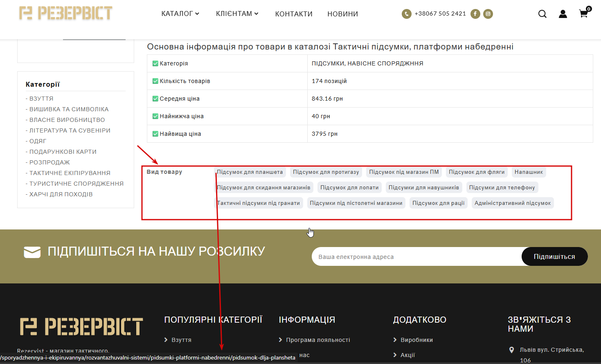Screen dimensions: 601x364
Task: Click the Підсумок для скидання магазинів tag
Action: click(x=264, y=188)
